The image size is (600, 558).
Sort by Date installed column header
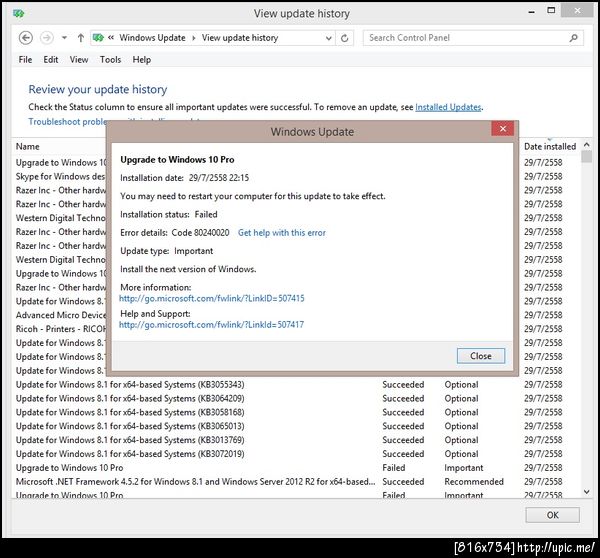(x=549, y=147)
